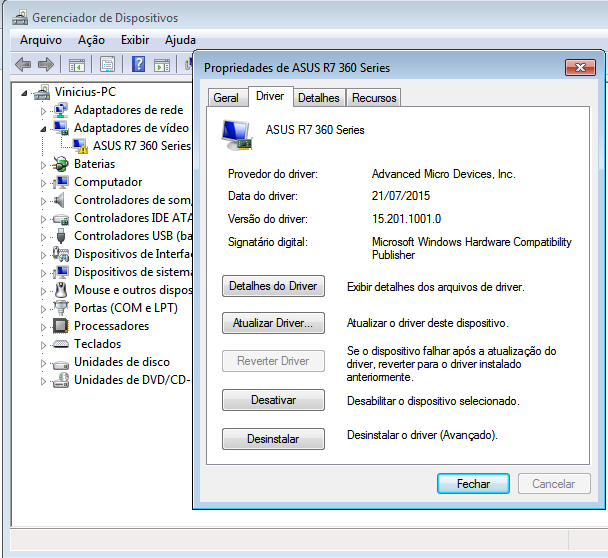This screenshot has width=608, height=558.
Task: Click driver version value 15.201.1001.0
Action: tap(406, 219)
